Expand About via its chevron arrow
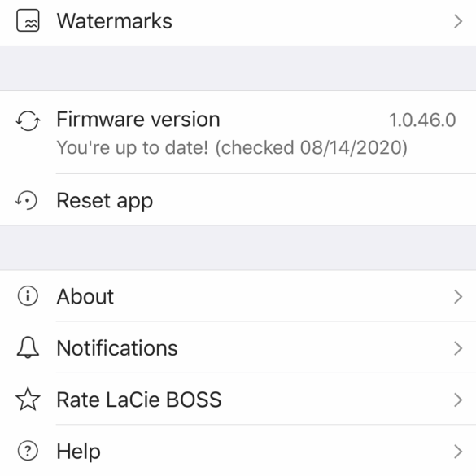Screen dimensions: 476x476 tap(458, 297)
